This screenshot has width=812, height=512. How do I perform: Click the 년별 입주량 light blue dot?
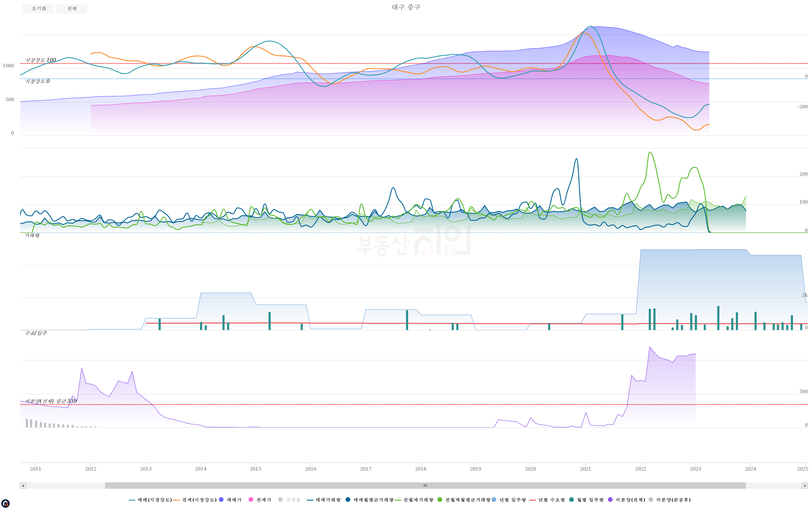pyautogui.click(x=494, y=500)
